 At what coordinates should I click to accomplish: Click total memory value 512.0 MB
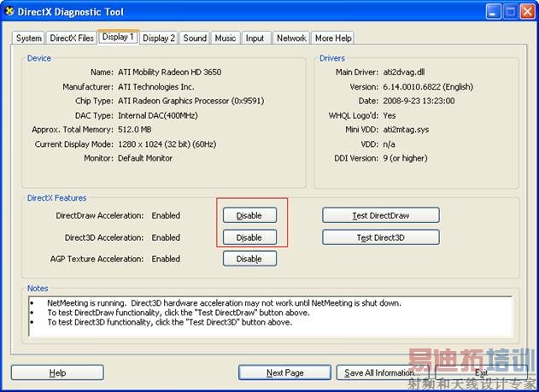pos(135,130)
